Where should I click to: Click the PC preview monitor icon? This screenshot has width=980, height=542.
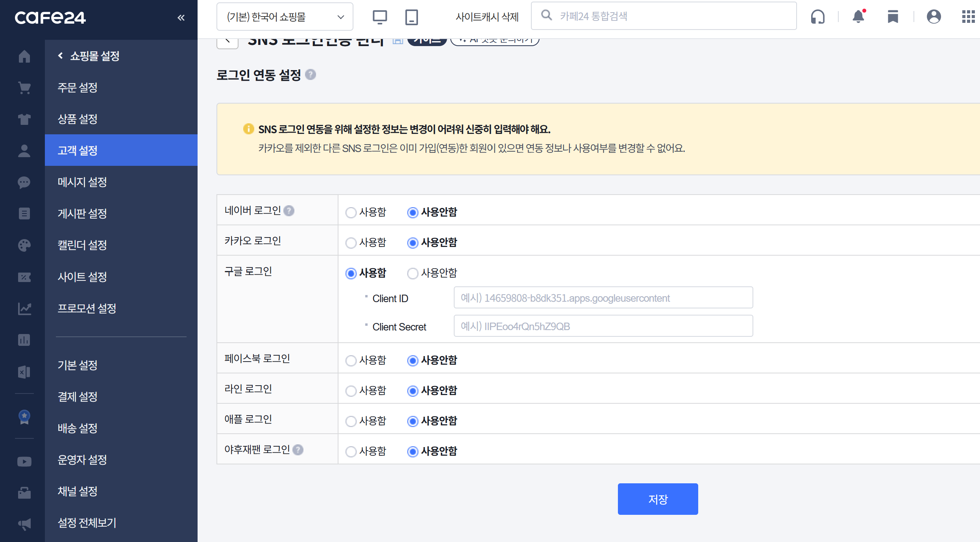[379, 17]
